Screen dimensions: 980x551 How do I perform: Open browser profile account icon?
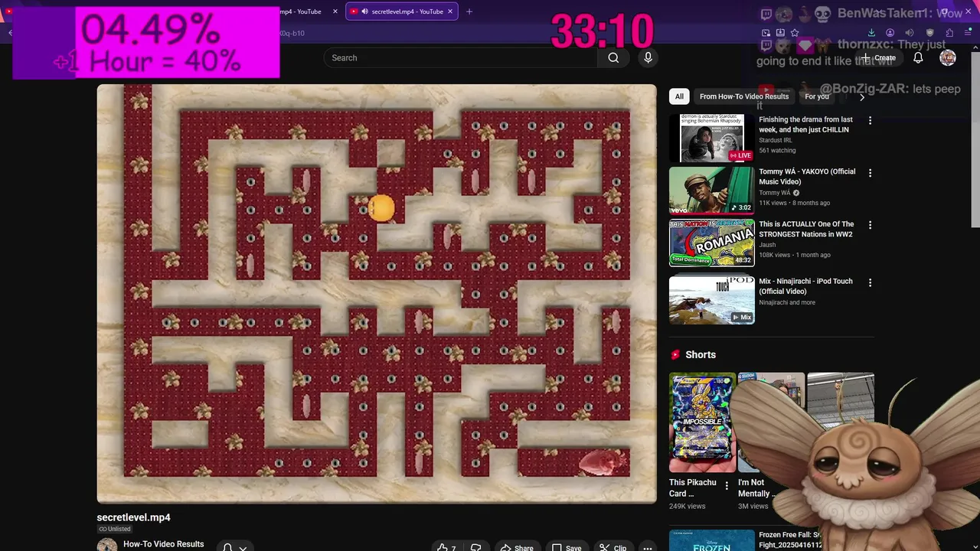[890, 33]
